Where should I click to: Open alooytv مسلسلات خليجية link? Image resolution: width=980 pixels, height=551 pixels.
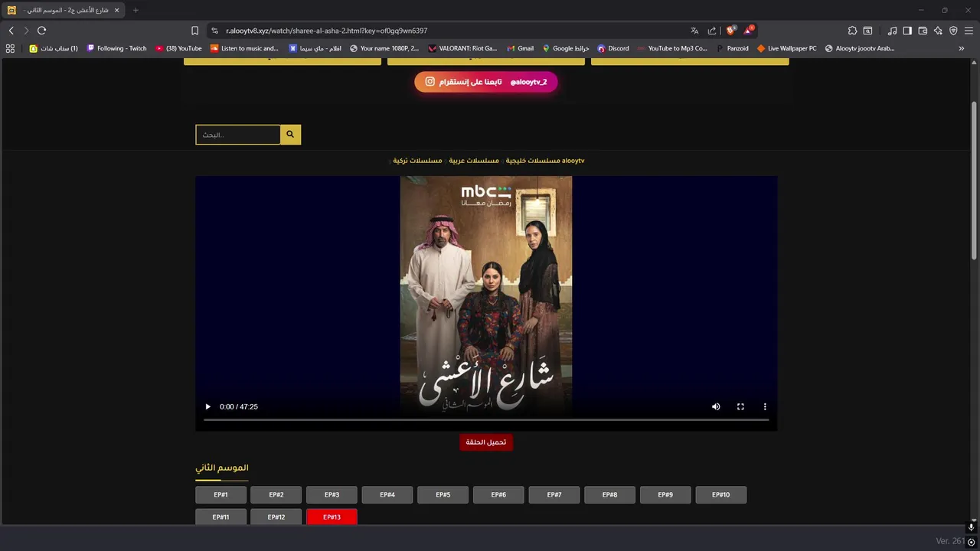[x=545, y=161]
